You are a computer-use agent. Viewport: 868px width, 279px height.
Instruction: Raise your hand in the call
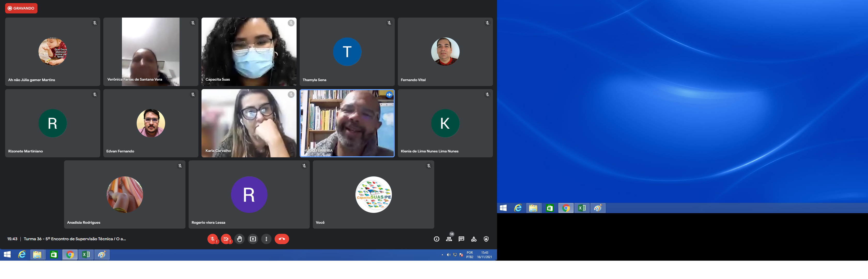239,239
